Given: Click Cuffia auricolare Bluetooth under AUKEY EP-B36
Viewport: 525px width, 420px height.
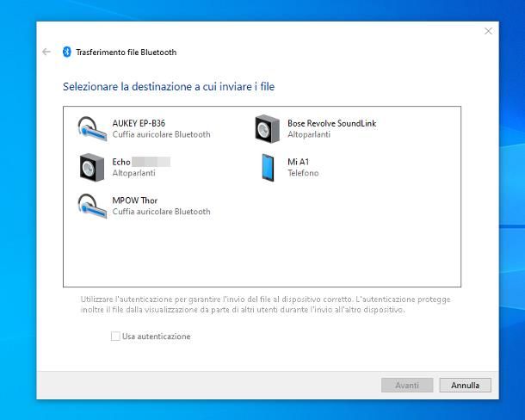Looking at the screenshot, I should coord(162,134).
